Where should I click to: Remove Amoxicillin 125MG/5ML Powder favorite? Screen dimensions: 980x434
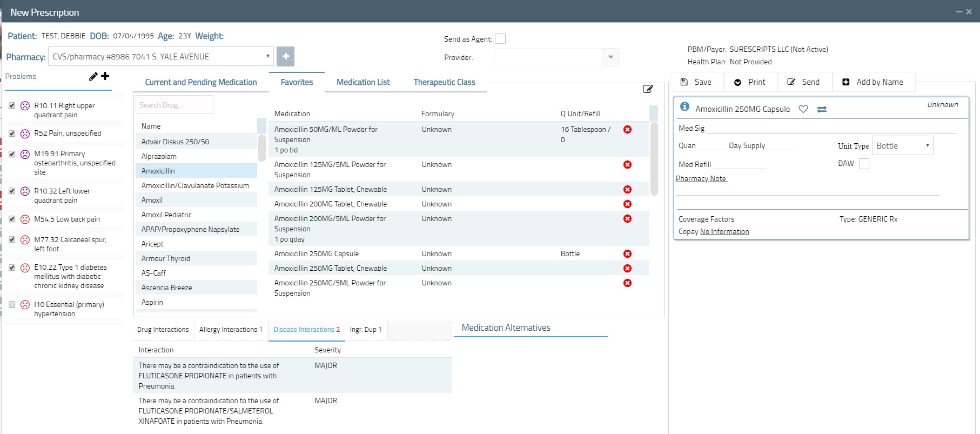627,165
